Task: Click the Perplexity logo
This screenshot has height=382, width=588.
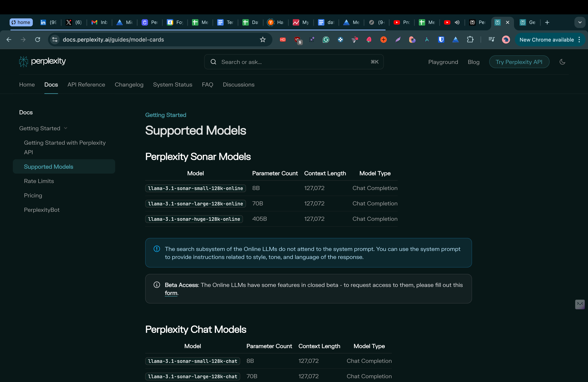Action: 42,61
